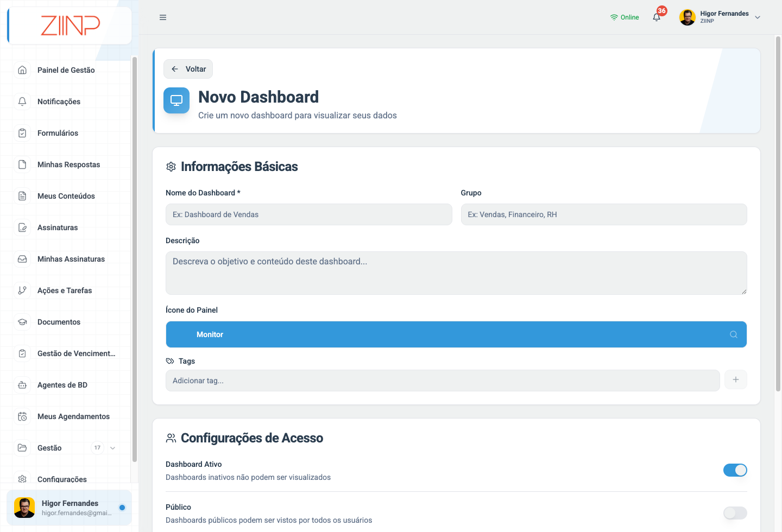Viewport: 782px width, 532px height.
Task: Expand the Gestão menu chevron
Action: [113, 448]
